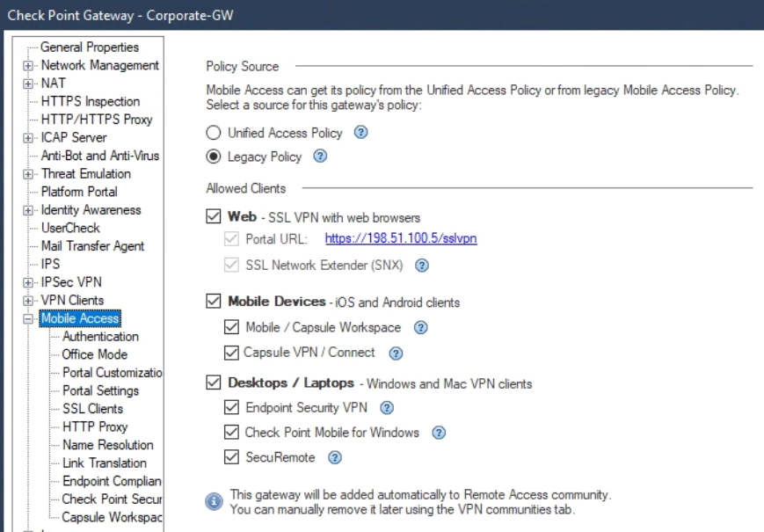Click the SecuRemote help icon

click(x=335, y=457)
